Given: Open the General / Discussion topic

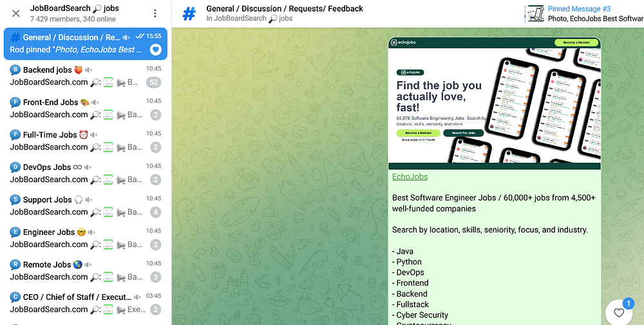Looking at the screenshot, I should 86,44.
